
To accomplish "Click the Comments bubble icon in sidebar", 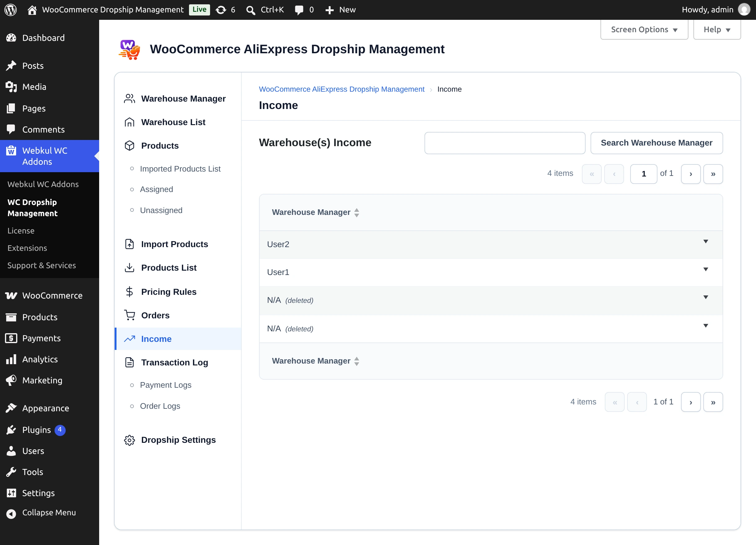I will pos(11,129).
